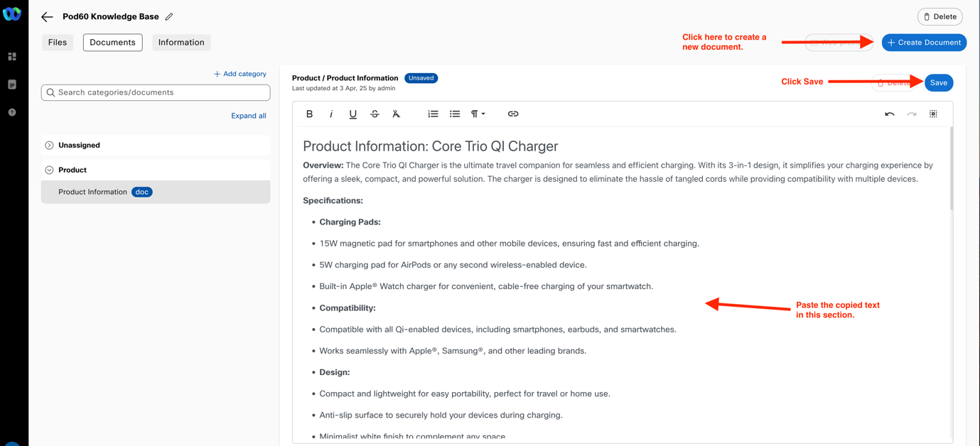
Task: Toggle underline formatting in editor toolbar
Action: coord(352,114)
